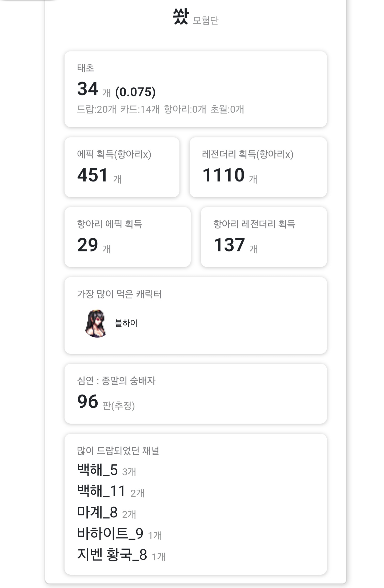The width and height of the screenshot is (384, 588).
Task: Click the 레전더리 획득(항아리x) heading
Action: pos(247,154)
